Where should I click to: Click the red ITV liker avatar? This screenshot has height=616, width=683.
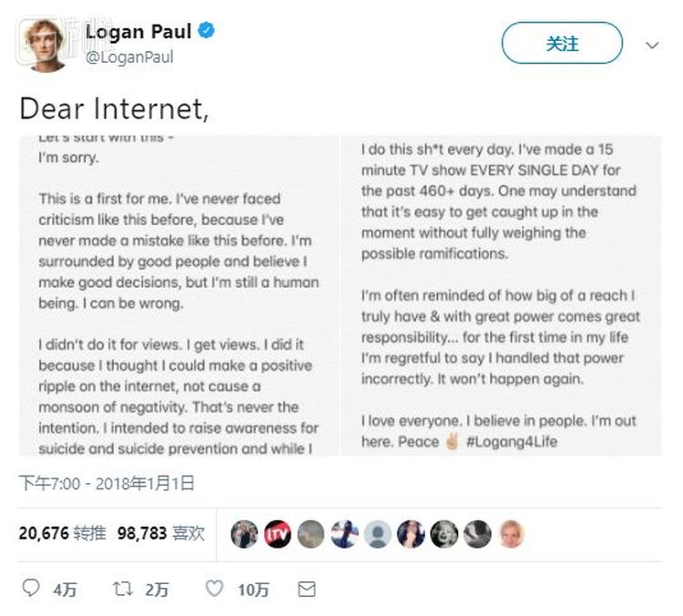tap(278, 534)
